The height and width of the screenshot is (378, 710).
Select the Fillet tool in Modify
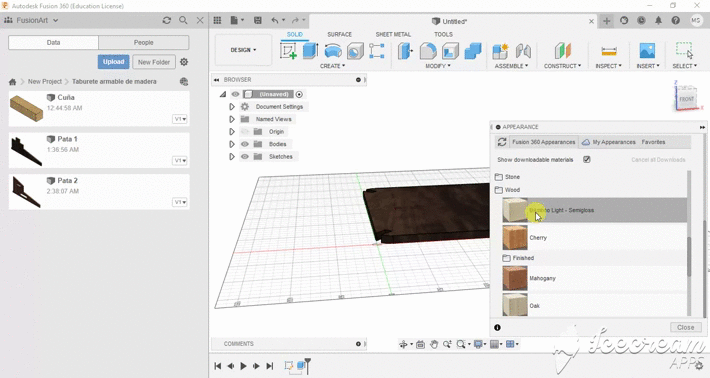428,51
